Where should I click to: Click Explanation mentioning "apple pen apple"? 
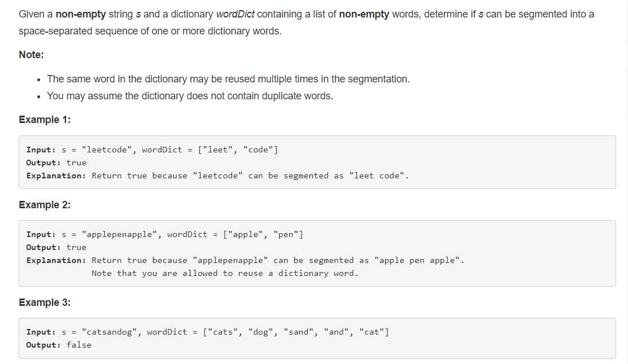click(x=245, y=260)
